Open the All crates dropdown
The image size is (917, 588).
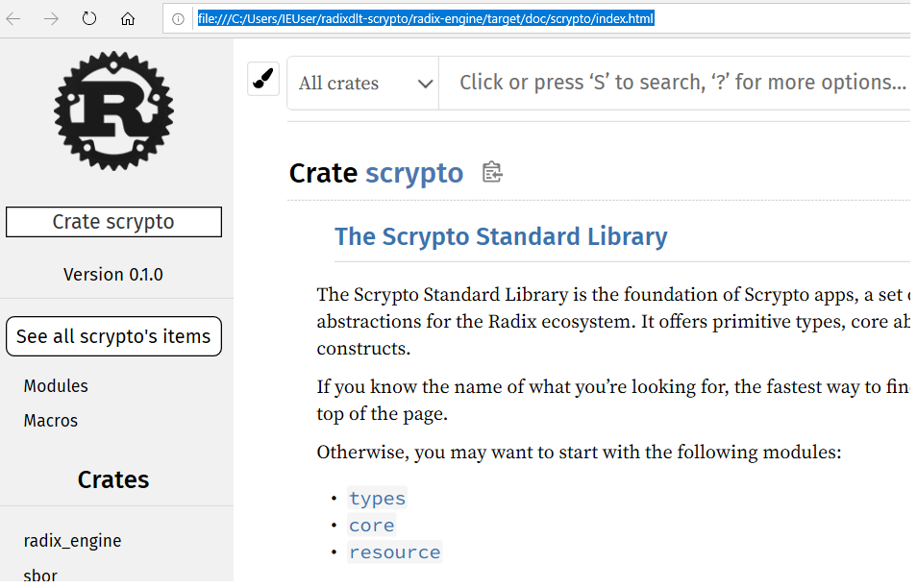click(363, 83)
